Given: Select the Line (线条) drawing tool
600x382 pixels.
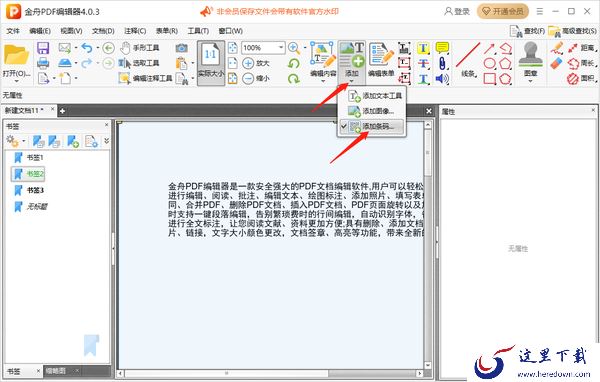Looking at the screenshot, I should point(468,60).
